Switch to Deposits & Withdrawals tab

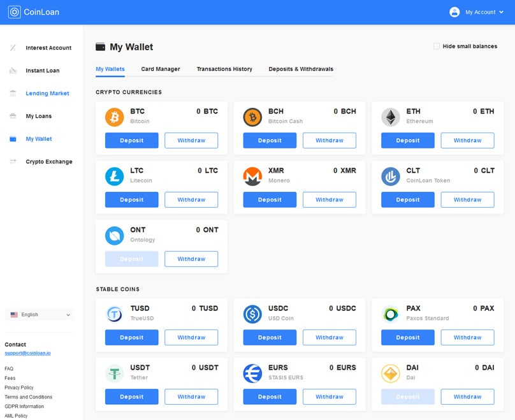pyautogui.click(x=301, y=69)
